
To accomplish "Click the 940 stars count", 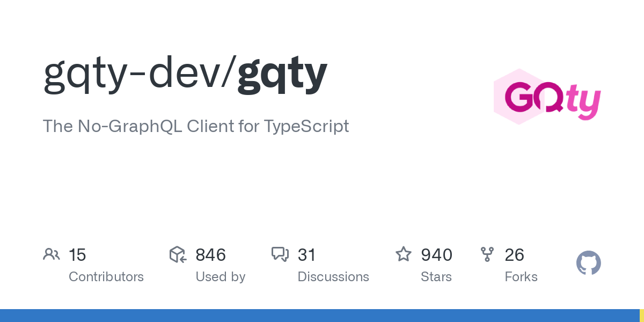I will coord(436,255).
